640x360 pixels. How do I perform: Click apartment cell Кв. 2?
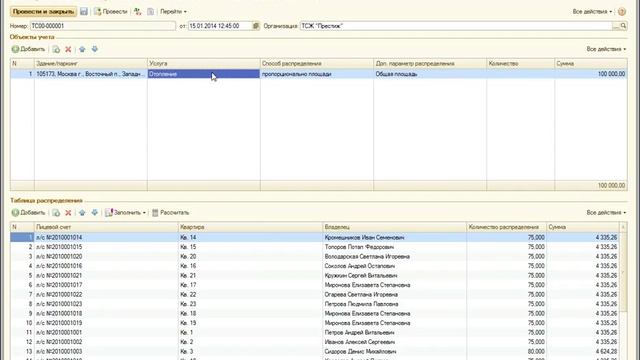tap(250, 342)
